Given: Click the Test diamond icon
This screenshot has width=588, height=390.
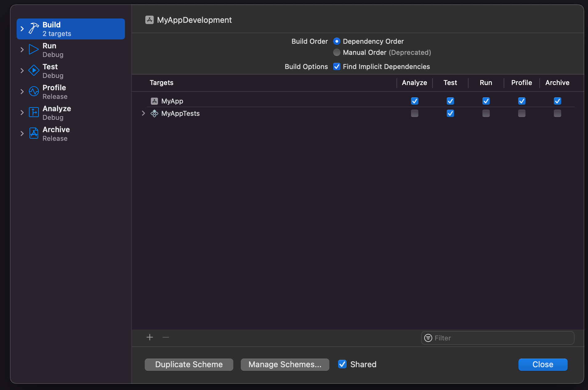Looking at the screenshot, I should click(34, 71).
